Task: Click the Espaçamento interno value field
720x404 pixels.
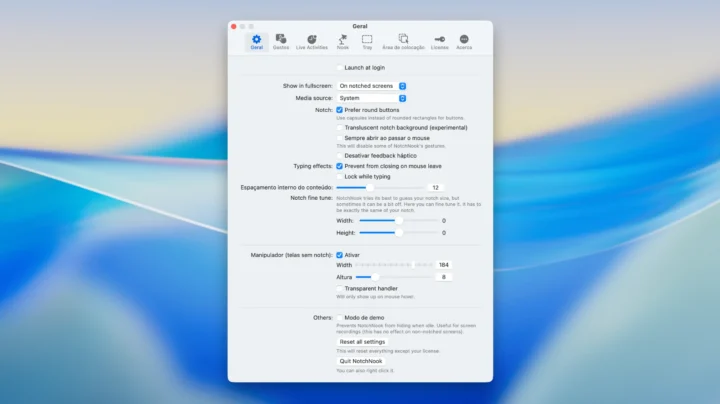Action: pos(436,188)
